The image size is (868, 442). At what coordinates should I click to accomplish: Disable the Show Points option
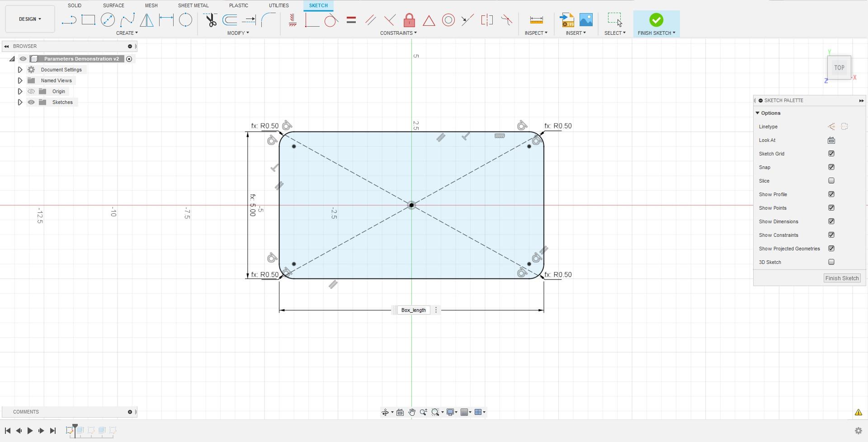[832, 207]
